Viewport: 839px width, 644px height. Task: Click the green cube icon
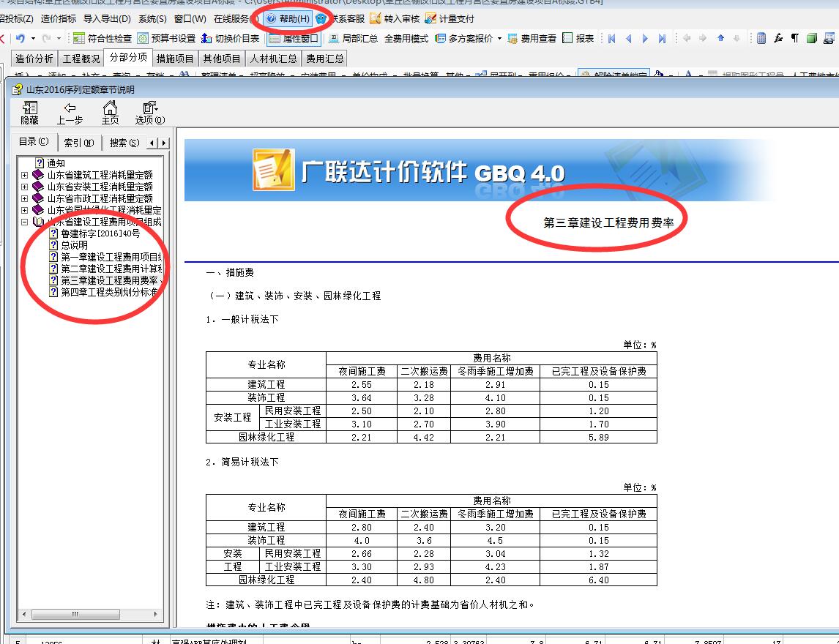(811, 39)
